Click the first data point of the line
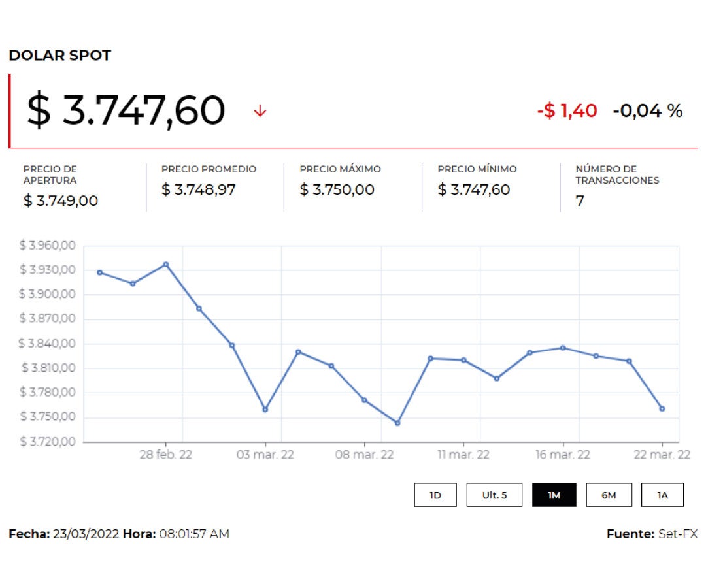The image size is (706, 588). [x=99, y=272]
